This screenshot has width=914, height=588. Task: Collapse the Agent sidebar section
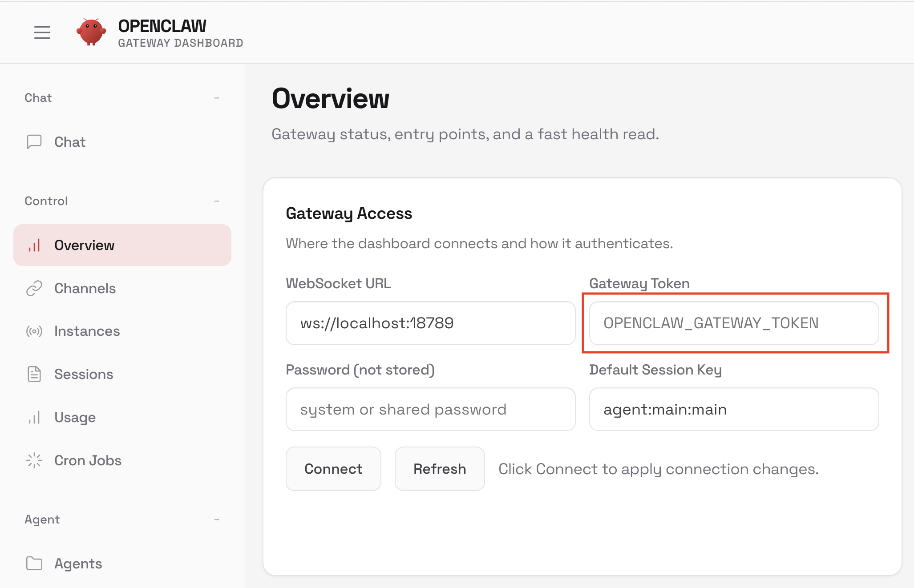point(217,520)
